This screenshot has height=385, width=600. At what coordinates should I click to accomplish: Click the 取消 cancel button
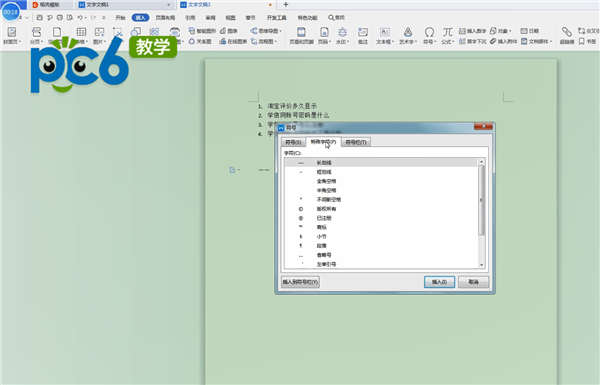click(x=474, y=282)
